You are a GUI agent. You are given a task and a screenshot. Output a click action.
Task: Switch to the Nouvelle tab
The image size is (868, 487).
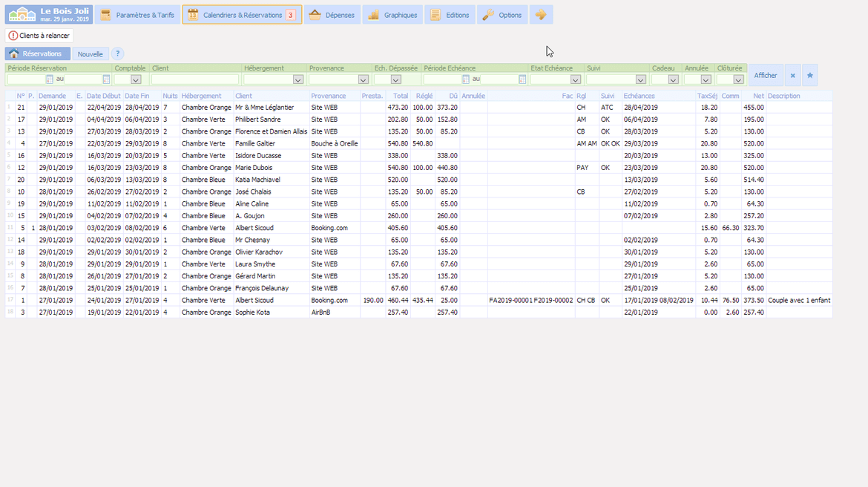91,54
